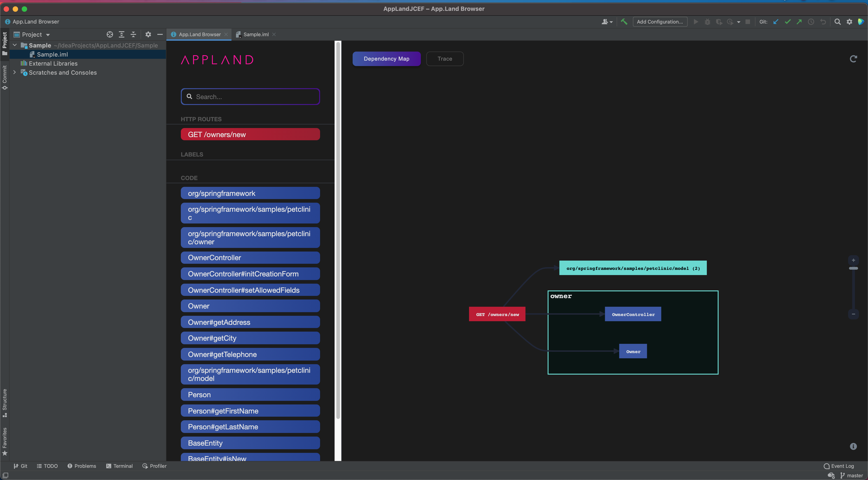Click Git update project arrow icon
The width and height of the screenshot is (868, 480).
pos(776,21)
